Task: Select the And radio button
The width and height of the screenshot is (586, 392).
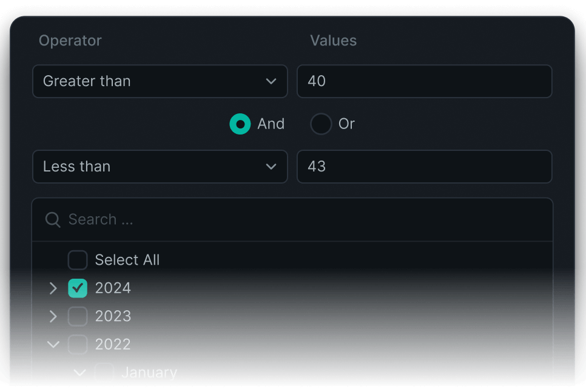Action: pos(240,124)
